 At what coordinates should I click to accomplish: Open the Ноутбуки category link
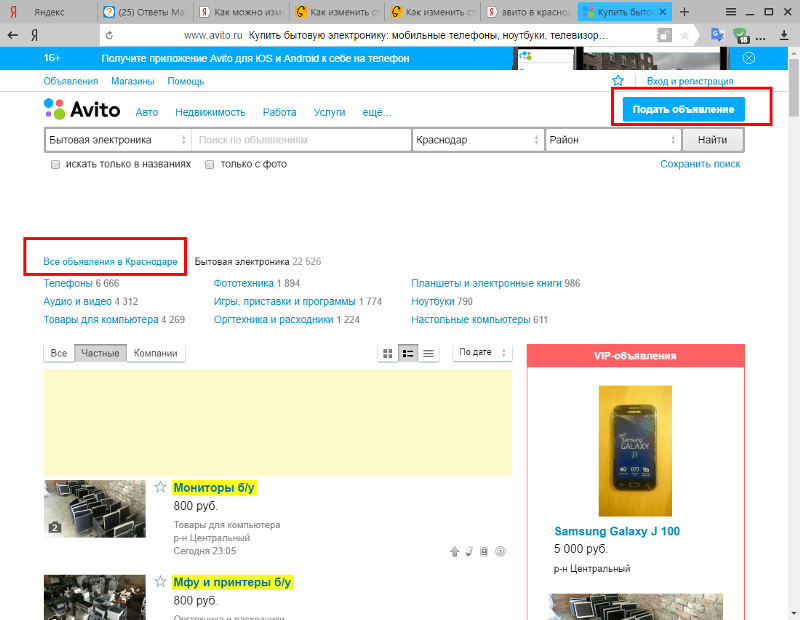(x=434, y=302)
